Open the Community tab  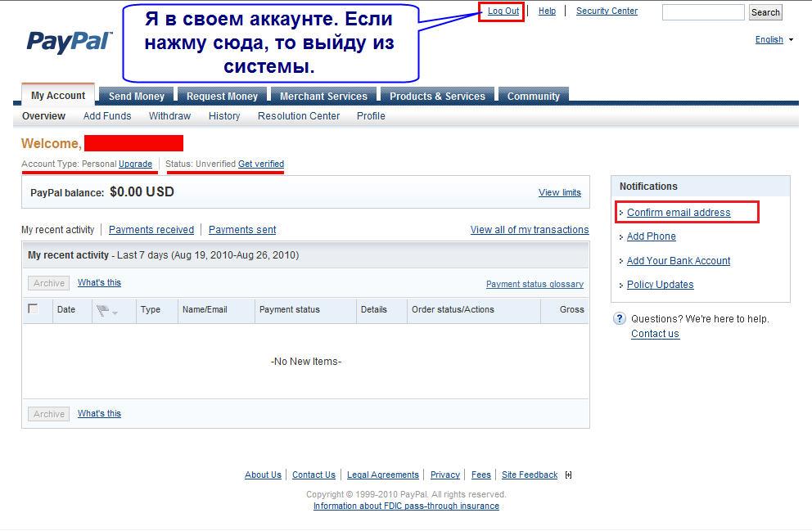click(x=534, y=97)
